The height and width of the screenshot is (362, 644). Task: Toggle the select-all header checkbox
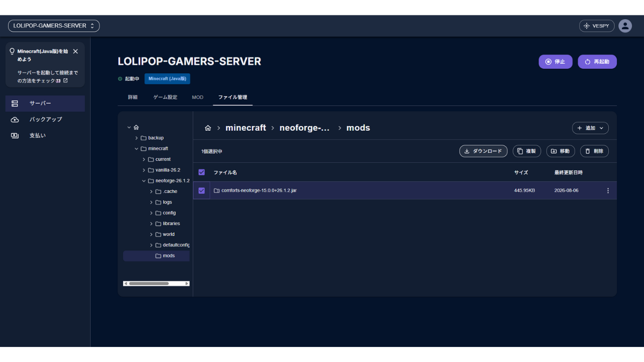(x=202, y=172)
